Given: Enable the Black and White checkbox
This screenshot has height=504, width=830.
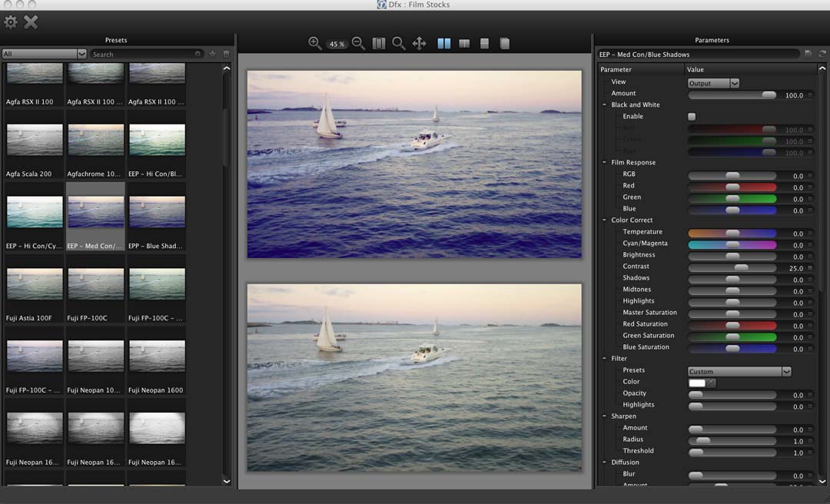Looking at the screenshot, I should (692, 117).
